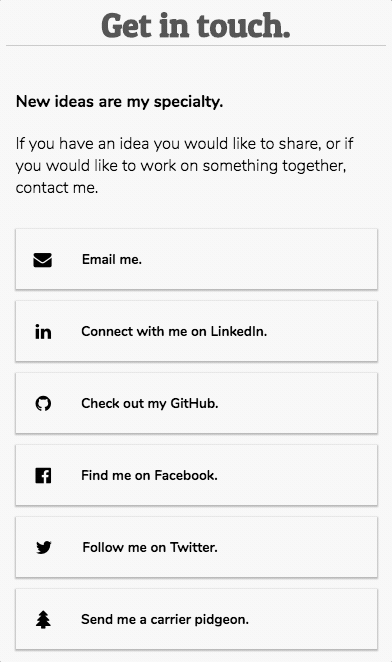Select 'Connect with me on LinkedIn.' text
The image size is (392, 662).
[174, 331]
